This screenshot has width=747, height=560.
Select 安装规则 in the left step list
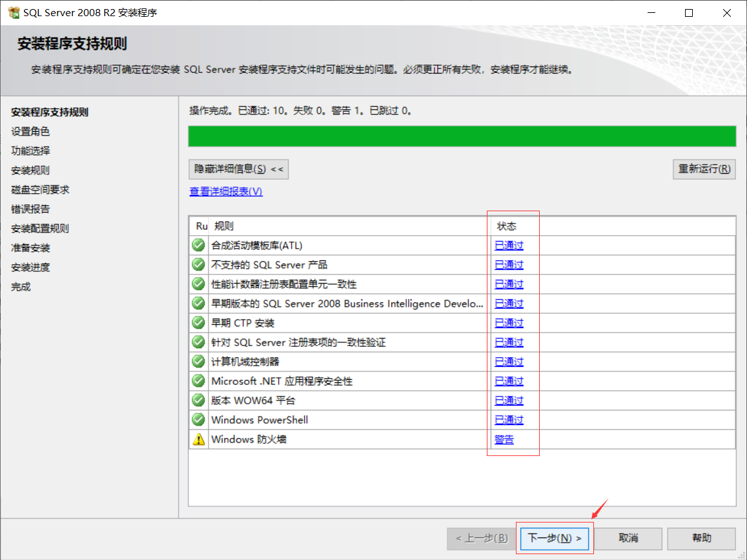point(30,170)
